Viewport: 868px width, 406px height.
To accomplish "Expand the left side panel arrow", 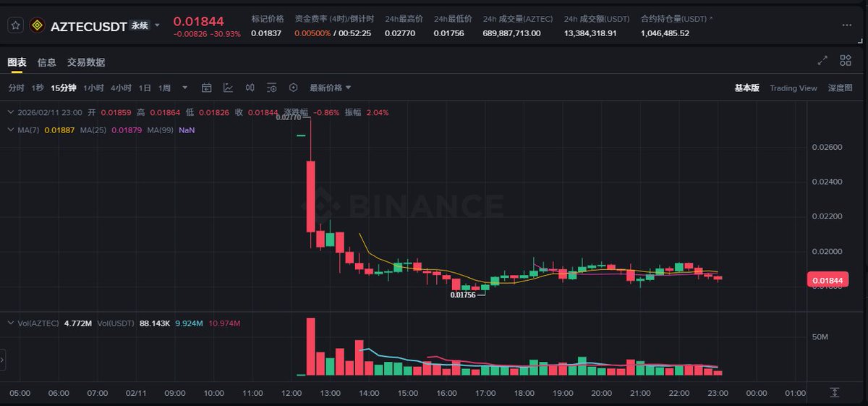I will [3, 359].
